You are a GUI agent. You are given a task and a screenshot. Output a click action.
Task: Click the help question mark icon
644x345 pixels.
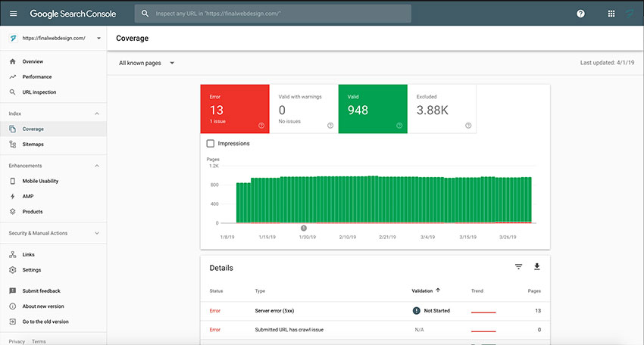(x=580, y=14)
